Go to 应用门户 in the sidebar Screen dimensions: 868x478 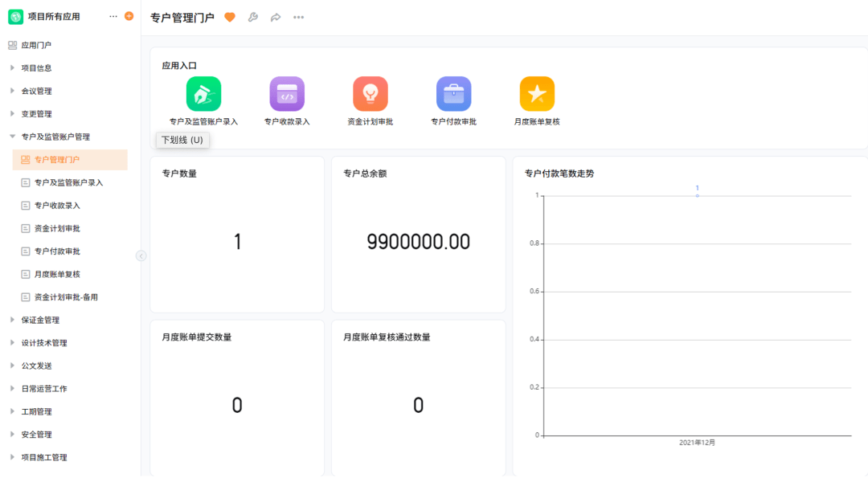click(36, 45)
